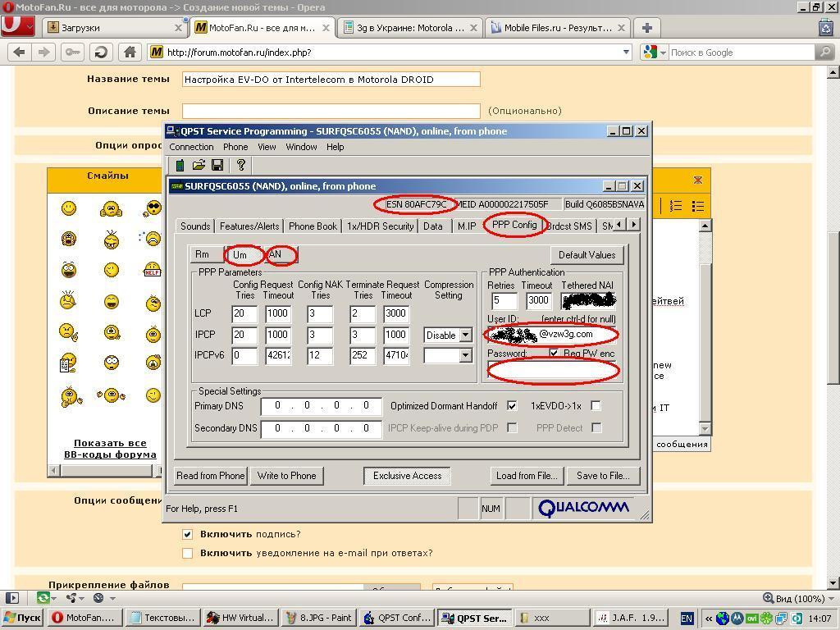Check IPCP Keep-alive during PDP box
Image resolution: width=840 pixels, height=630 pixels.
pyautogui.click(x=512, y=427)
